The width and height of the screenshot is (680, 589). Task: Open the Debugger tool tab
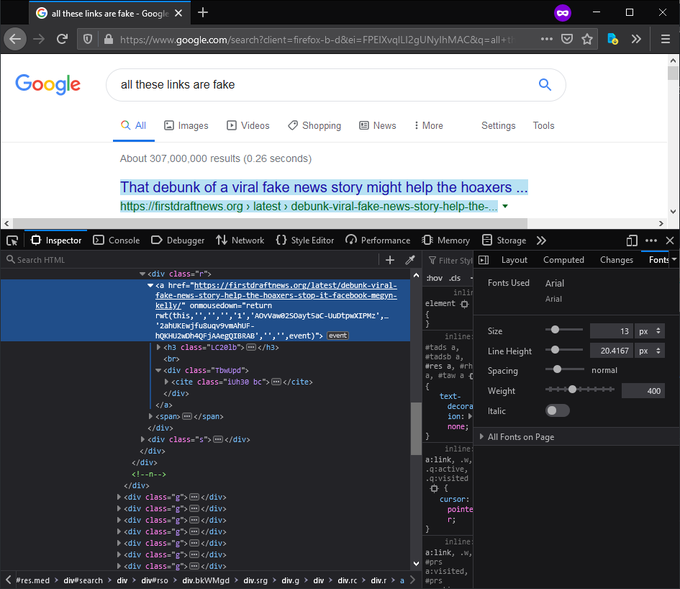(x=177, y=240)
